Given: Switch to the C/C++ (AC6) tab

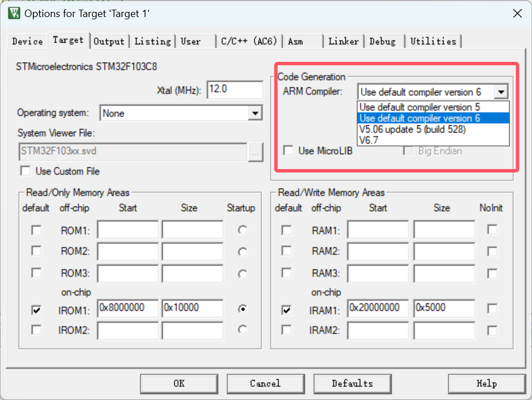Looking at the screenshot, I should pyautogui.click(x=249, y=41).
